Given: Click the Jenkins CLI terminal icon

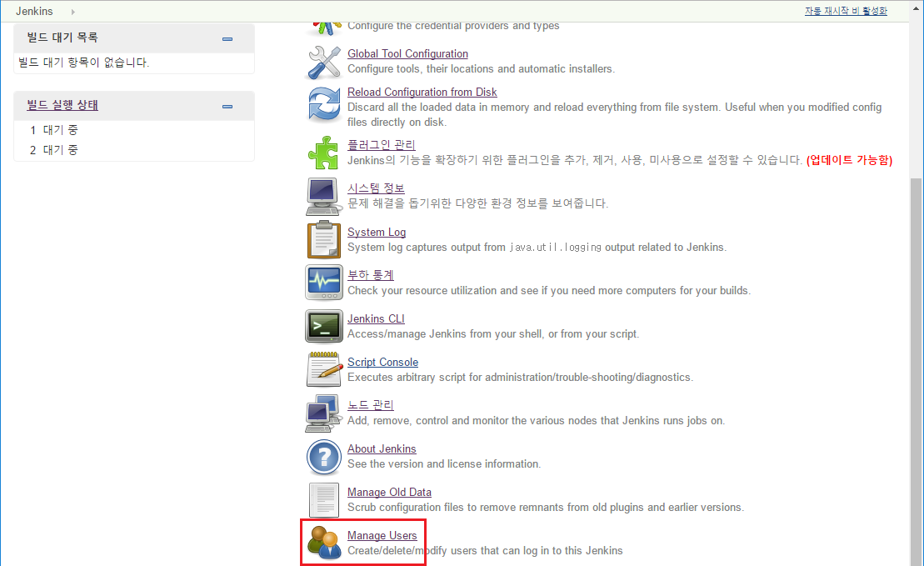Looking at the screenshot, I should click(323, 326).
